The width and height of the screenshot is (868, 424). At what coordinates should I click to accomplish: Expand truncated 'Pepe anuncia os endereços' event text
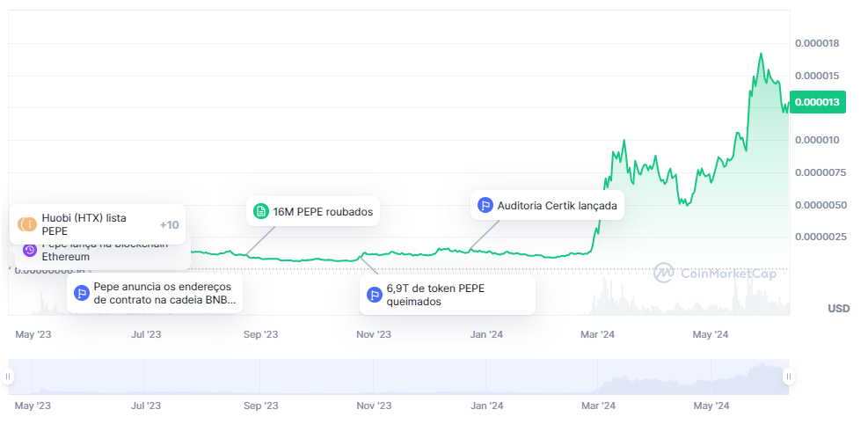(x=162, y=293)
